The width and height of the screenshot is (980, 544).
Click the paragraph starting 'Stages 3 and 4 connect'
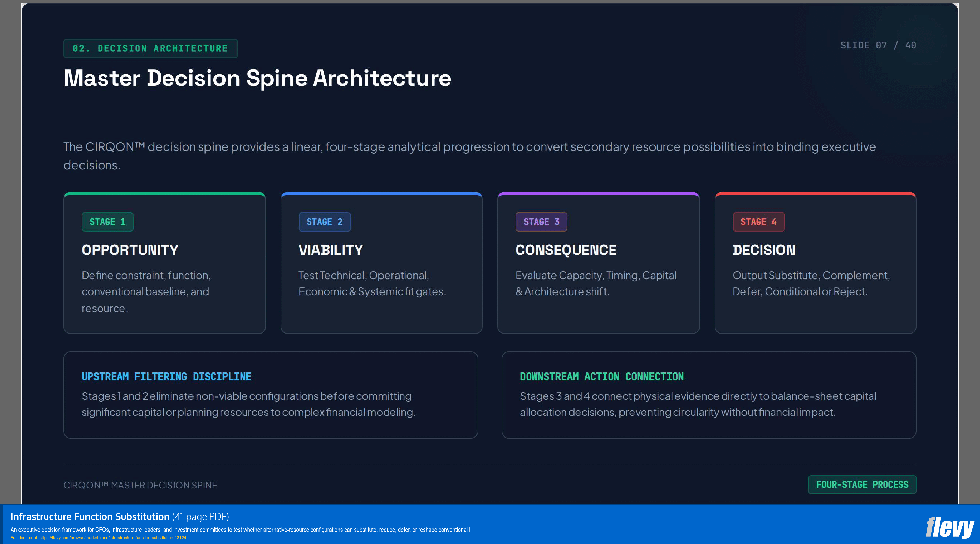point(698,404)
